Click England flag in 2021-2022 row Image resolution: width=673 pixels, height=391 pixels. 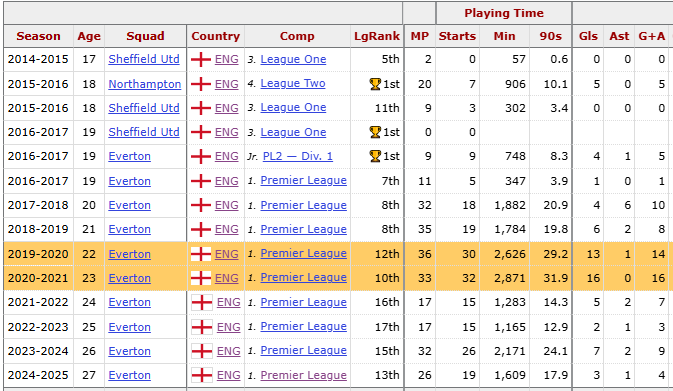(x=202, y=302)
